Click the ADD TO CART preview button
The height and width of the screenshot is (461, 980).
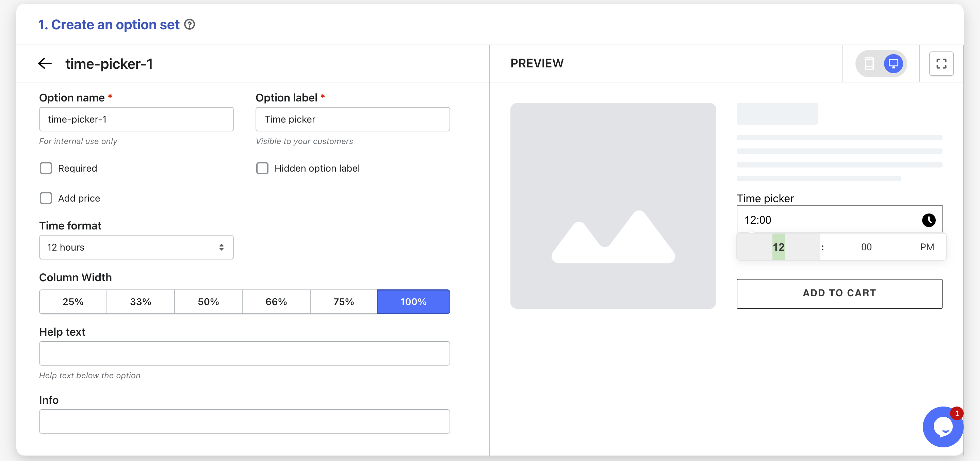(x=839, y=293)
